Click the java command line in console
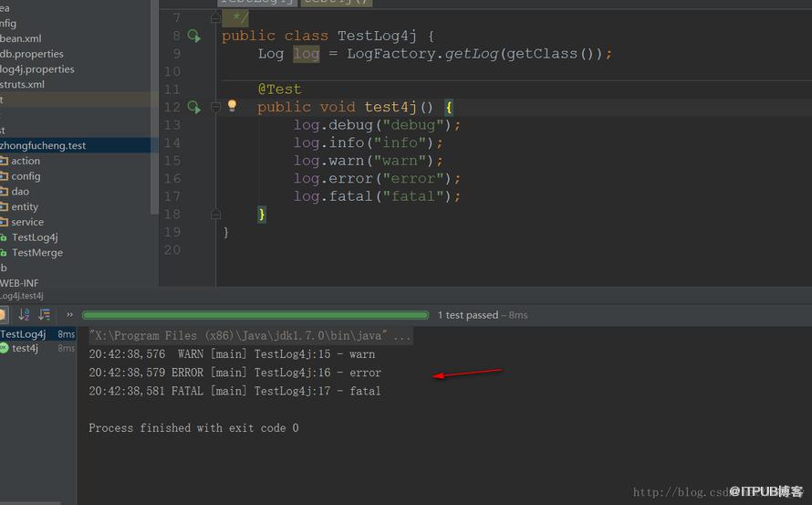The width and height of the screenshot is (812, 505). click(x=250, y=335)
